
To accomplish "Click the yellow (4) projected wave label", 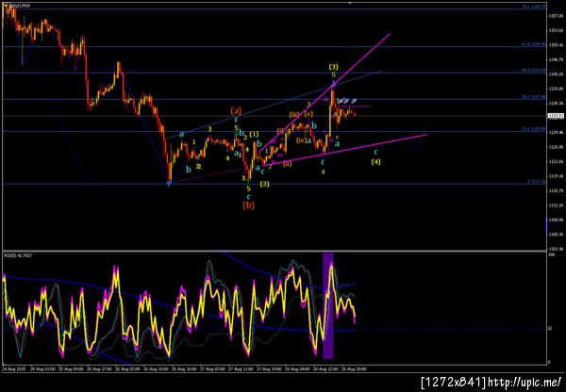I will (x=375, y=162).
